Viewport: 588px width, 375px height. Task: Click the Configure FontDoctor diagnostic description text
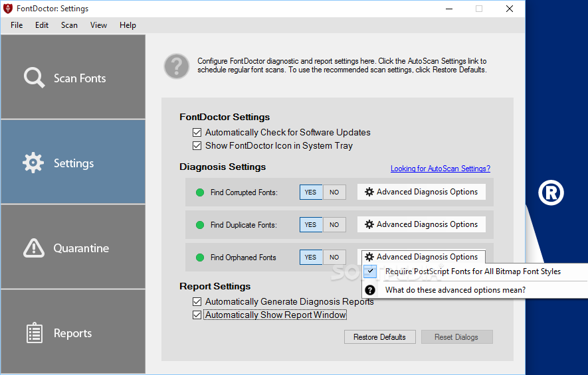click(x=342, y=66)
